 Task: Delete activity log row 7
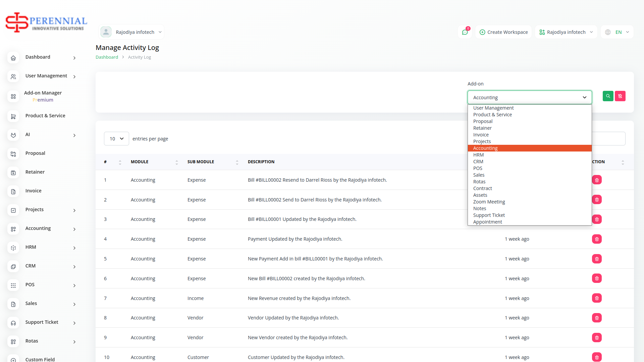pos(597,298)
